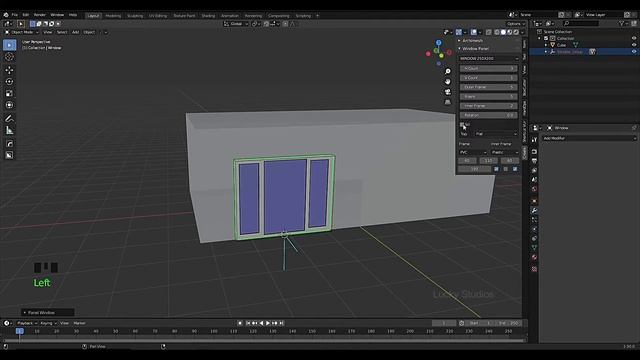
Task: Open the Tool properties tab
Action: (534, 140)
